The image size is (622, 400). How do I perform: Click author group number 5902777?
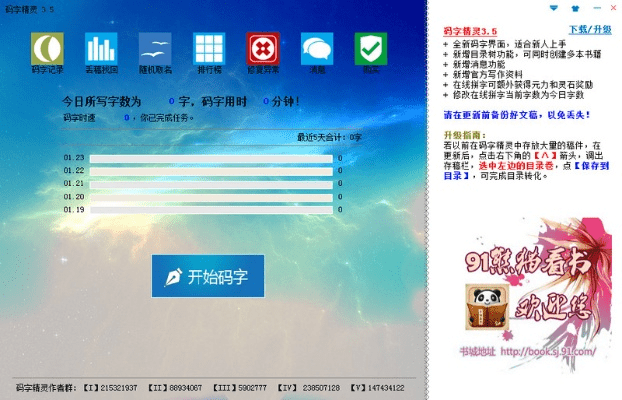[x=252, y=388]
